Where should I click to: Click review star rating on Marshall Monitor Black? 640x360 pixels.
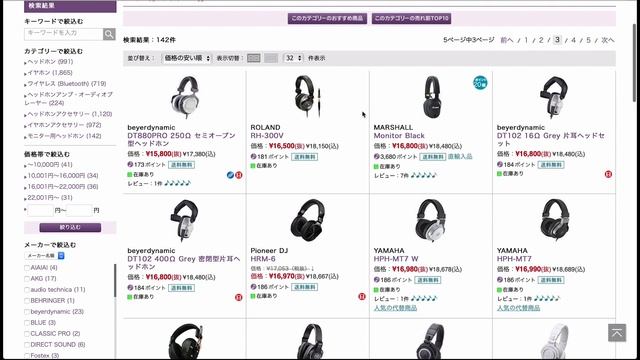pos(424,175)
